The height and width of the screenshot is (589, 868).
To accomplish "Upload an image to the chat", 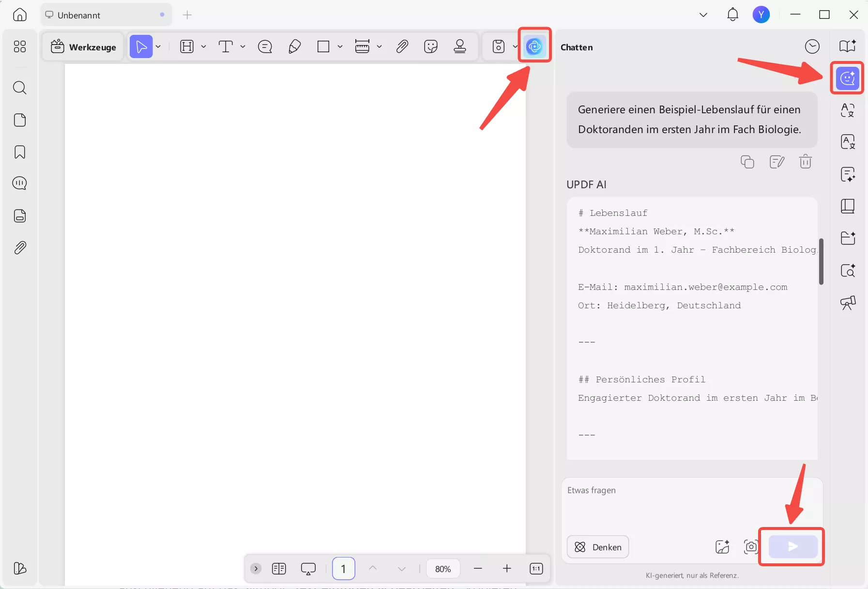I will click(x=722, y=547).
